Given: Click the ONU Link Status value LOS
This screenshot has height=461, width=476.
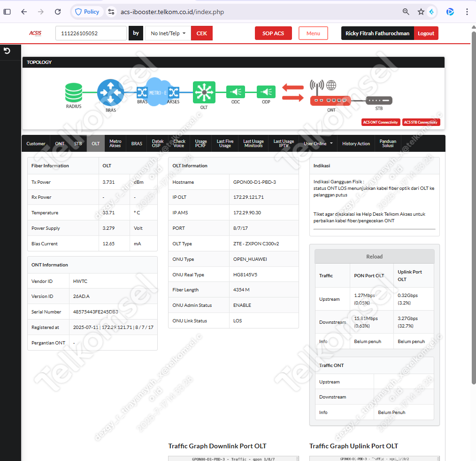Looking at the screenshot, I should point(238,320).
